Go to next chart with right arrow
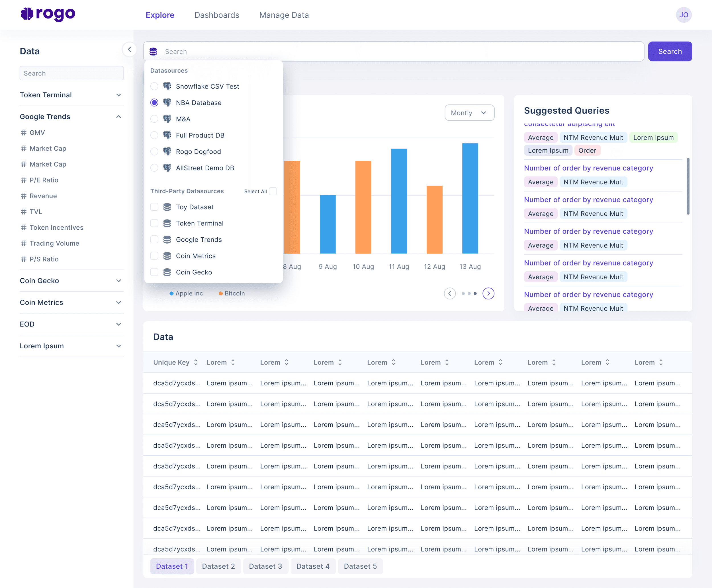The width and height of the screenshot is (712, 588). [488, 293]
